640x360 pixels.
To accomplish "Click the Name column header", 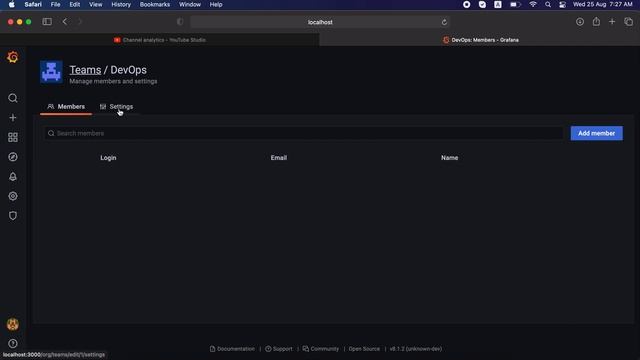I will click(449, 158).
